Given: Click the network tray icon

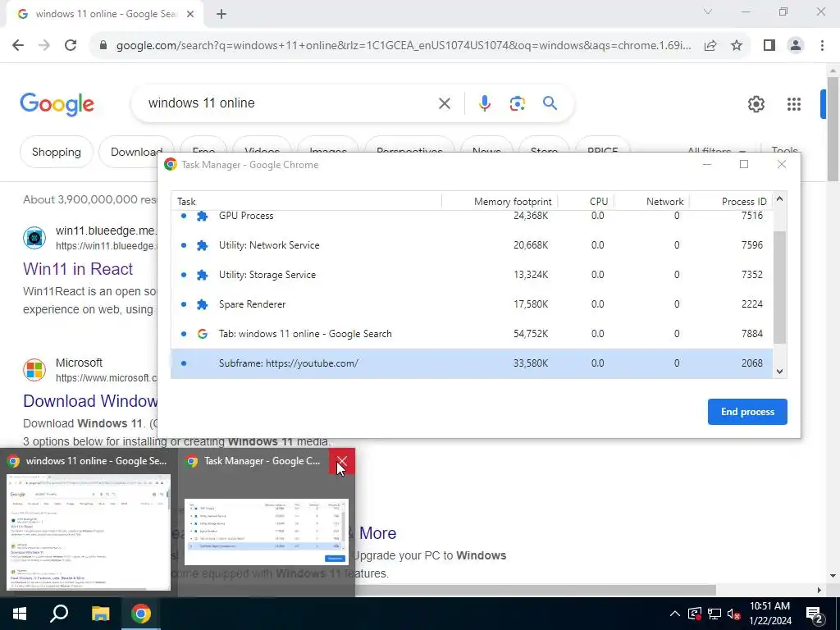Looking at the screenshot, I should pyautogui.click(x=714, y=614).
